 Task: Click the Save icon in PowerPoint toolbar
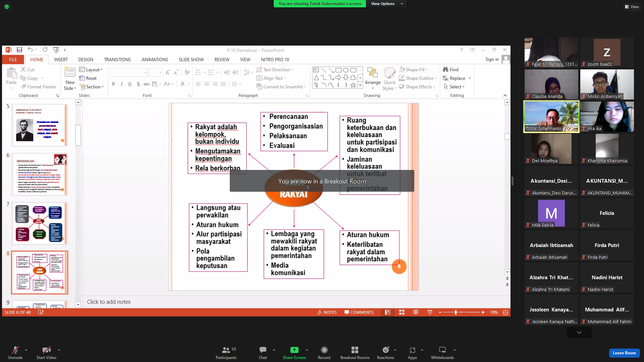[x=19, y=50]
